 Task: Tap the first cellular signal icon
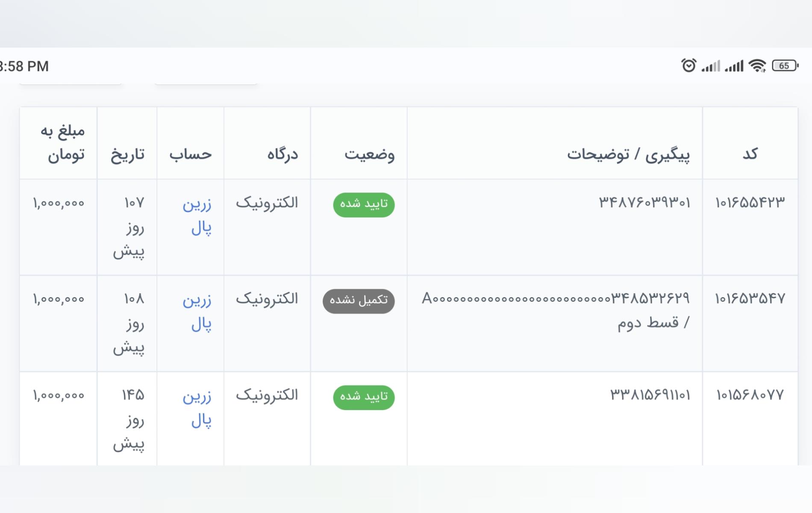pos(711,66)
